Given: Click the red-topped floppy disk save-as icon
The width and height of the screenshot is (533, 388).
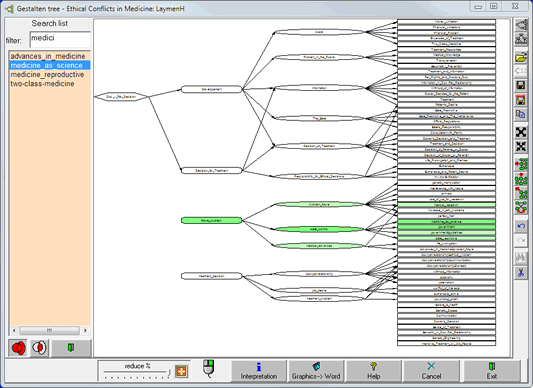Looking at the screenshot, I should click(520, 100).
